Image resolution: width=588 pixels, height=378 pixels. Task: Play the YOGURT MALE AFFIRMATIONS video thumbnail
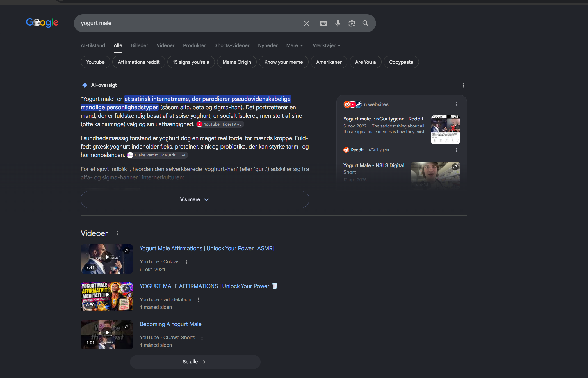(x=107, y=297)
